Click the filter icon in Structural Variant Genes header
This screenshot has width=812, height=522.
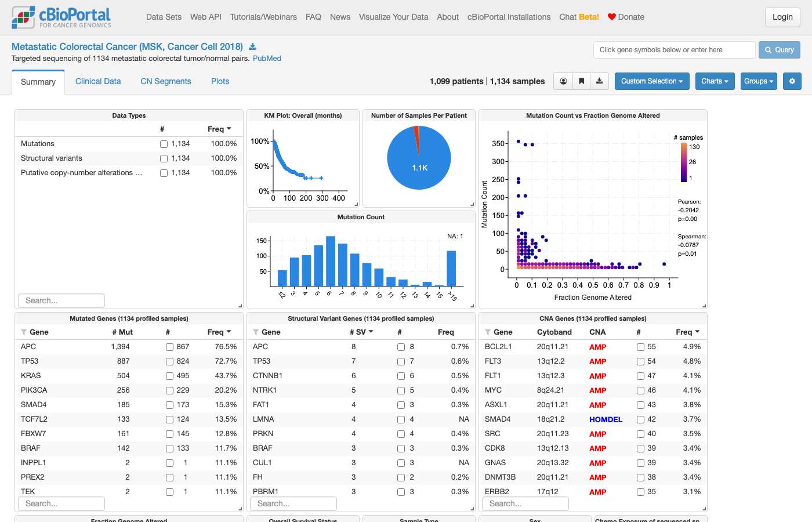[256, 332]
